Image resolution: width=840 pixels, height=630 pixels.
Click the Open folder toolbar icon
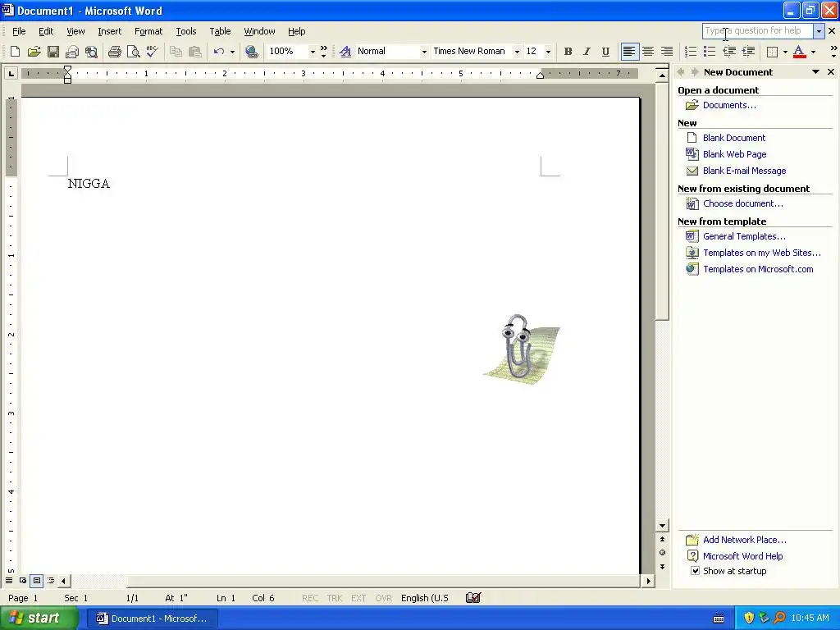34,52
